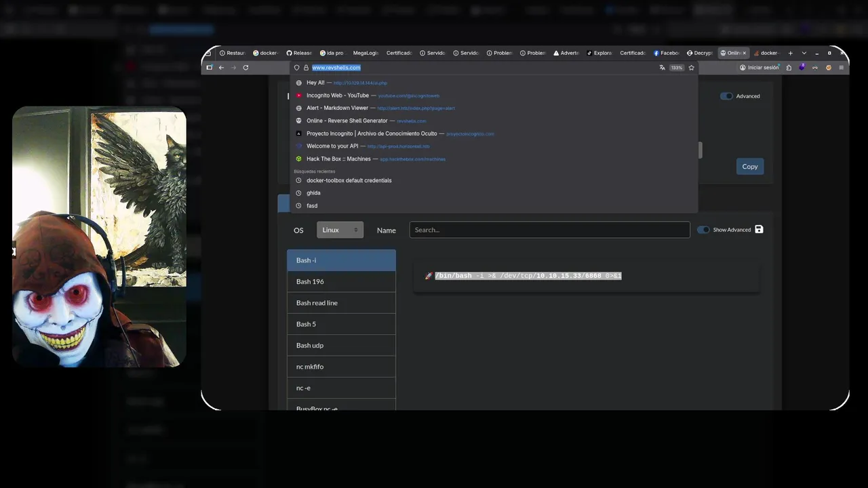Expand the list-all-tabs chevron
Screen dimensions: 868x488
[804, 53]
